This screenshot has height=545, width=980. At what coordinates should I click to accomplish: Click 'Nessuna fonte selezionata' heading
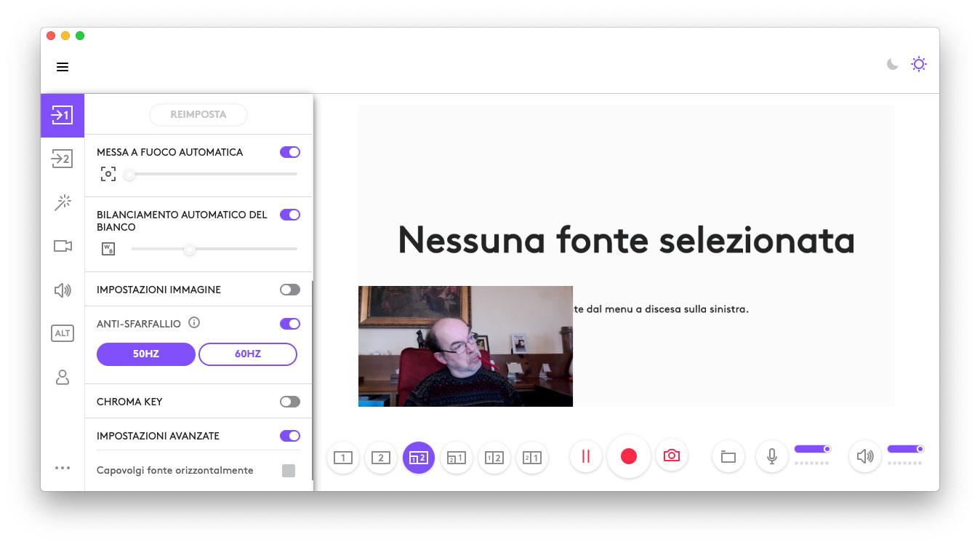(x=626, y=239)
